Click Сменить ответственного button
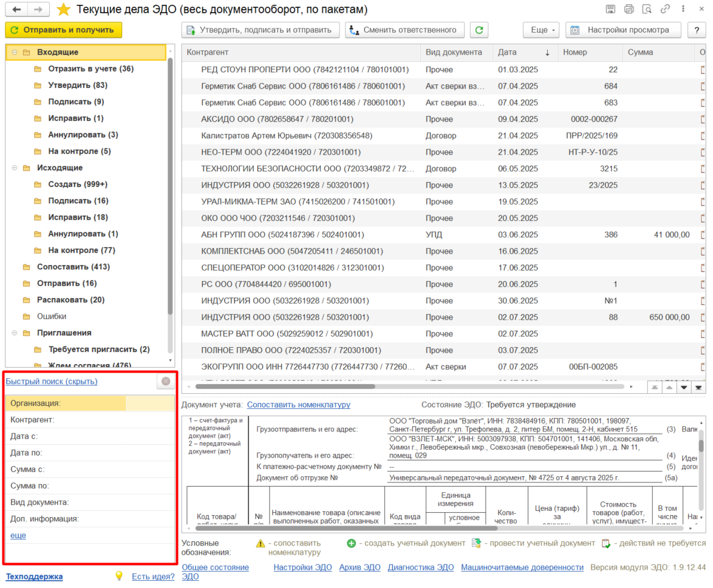Image resolution: width=713 pixels, height=588 pixels. [404, 30]
